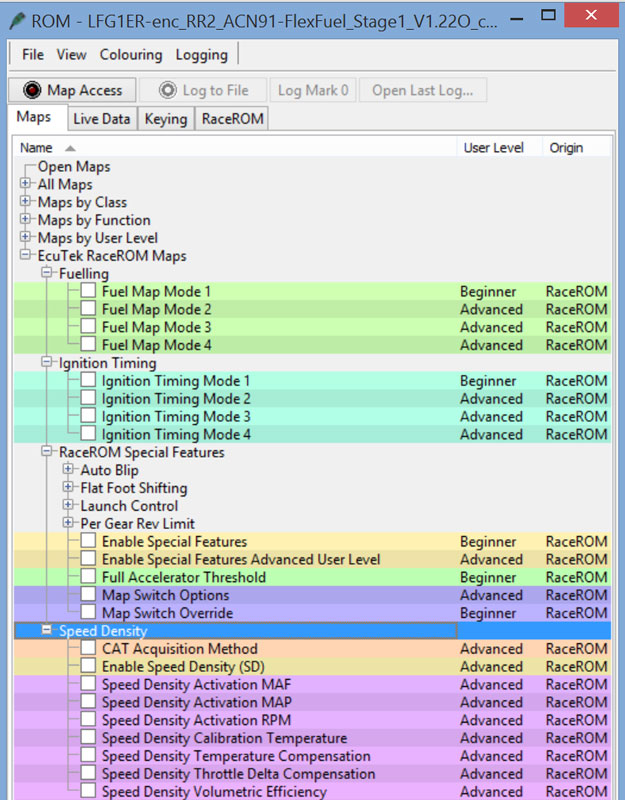Tick the Ignition Timing Mode 3 checkbox

pos(88,415)
